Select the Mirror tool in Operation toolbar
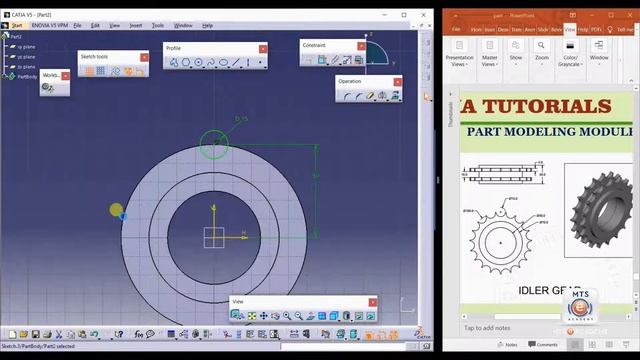 [x=382, y=96]
